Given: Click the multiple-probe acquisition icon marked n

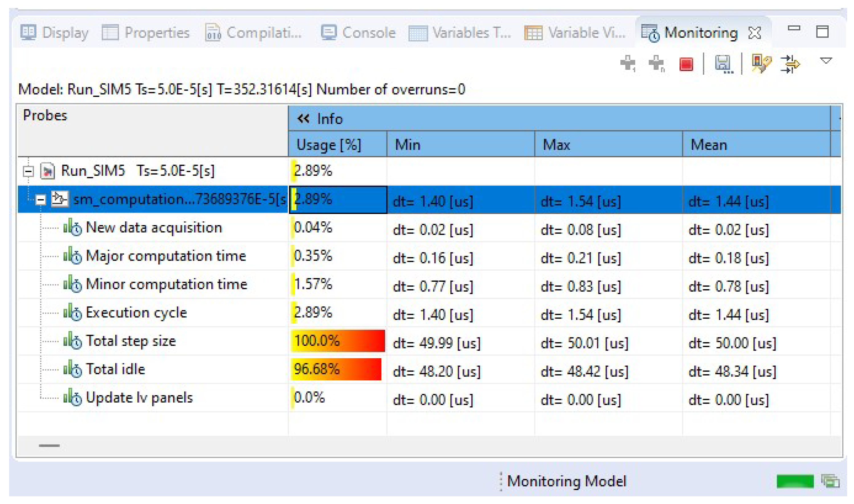Looking at the screenshot, I should pos(656,64).
